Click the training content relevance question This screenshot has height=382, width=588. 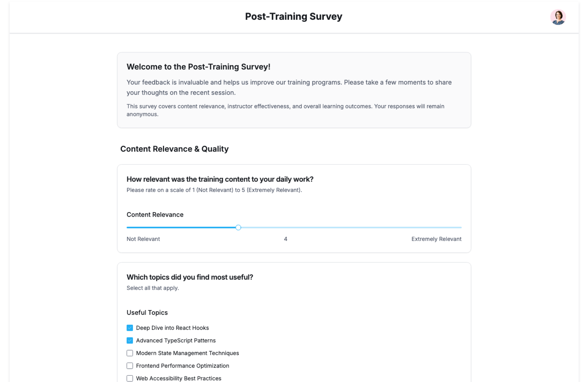[x=220, y=179]
